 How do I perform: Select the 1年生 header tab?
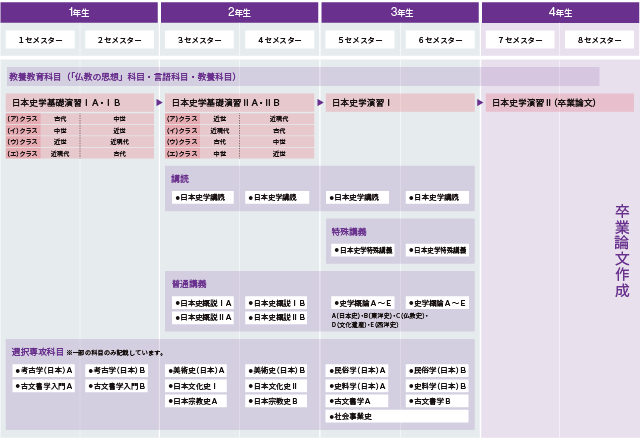(x=79, y=12)
